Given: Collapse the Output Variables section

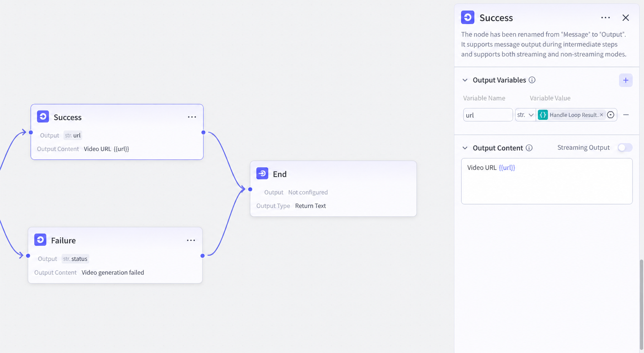Looking at the screenshot, I should 465,80.
